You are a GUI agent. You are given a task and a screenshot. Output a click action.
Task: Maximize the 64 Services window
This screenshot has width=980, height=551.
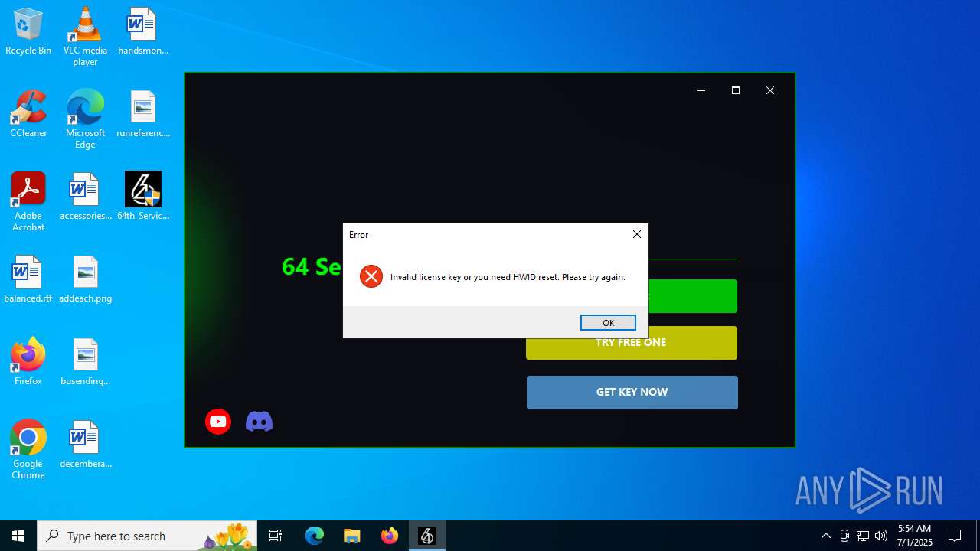[x=736, y=90]
